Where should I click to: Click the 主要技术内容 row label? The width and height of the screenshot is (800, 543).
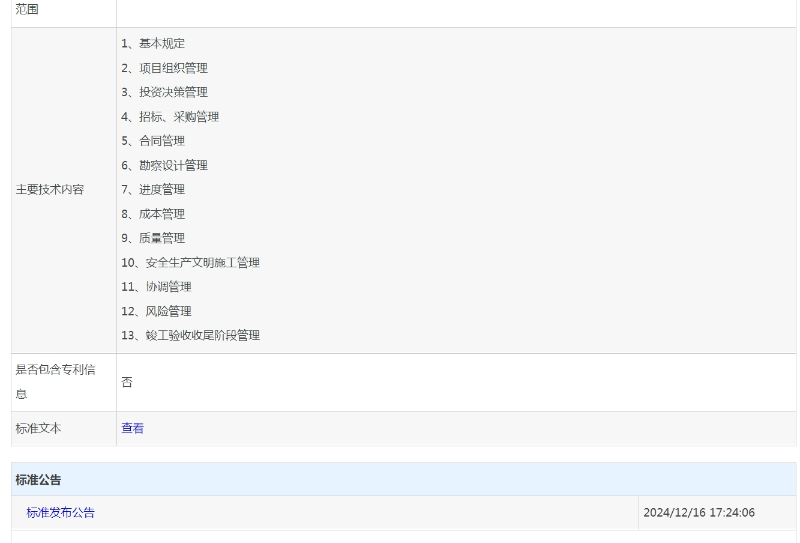coord(49,189)
